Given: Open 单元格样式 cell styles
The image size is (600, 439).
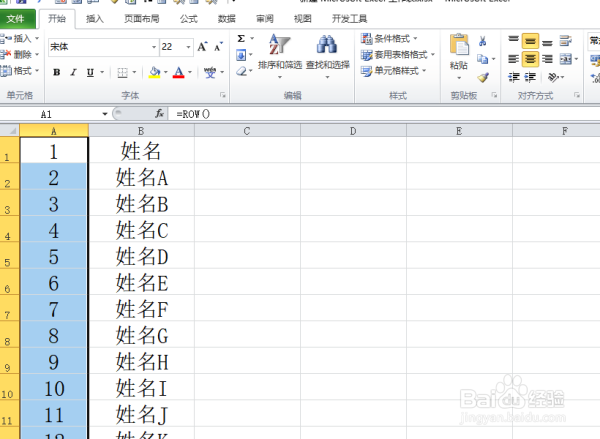Looking at the screenshot, I should pyautogui.click(x=393, y=71).
